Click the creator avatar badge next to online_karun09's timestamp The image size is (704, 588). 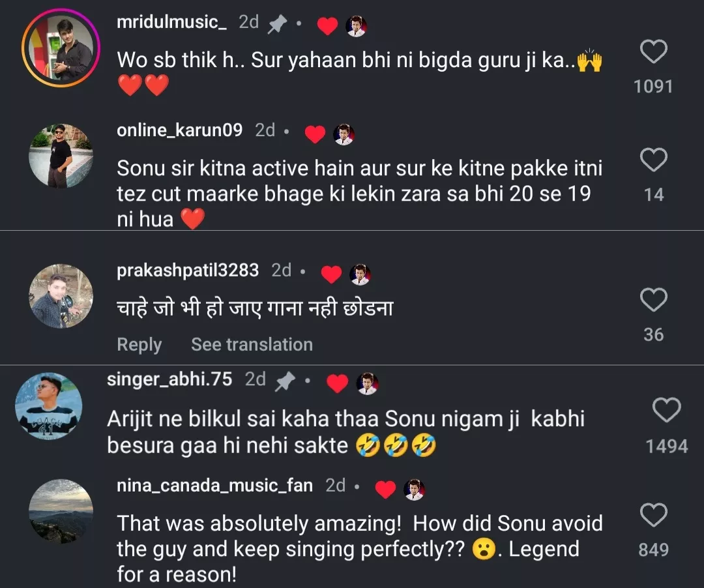click(344, 134)
